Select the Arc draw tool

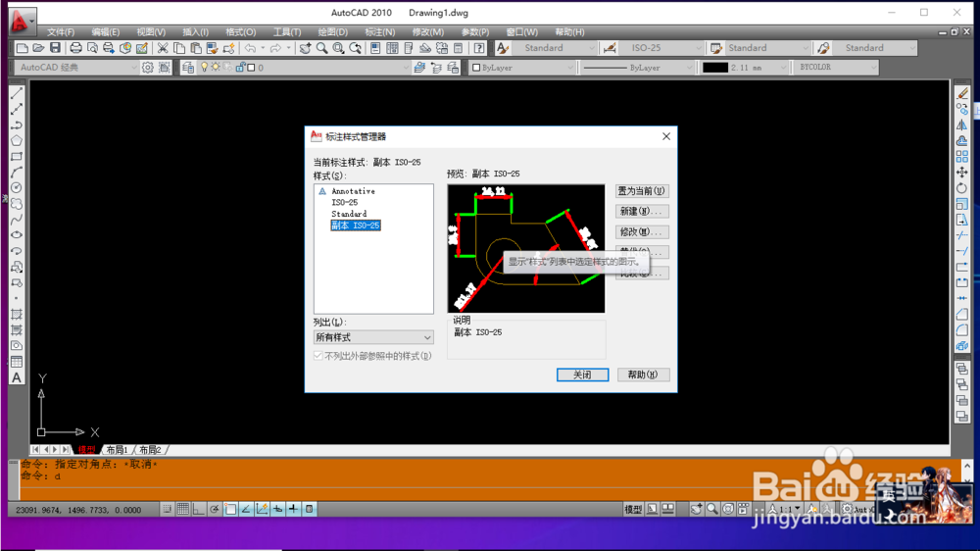click(x=17, y=172)
